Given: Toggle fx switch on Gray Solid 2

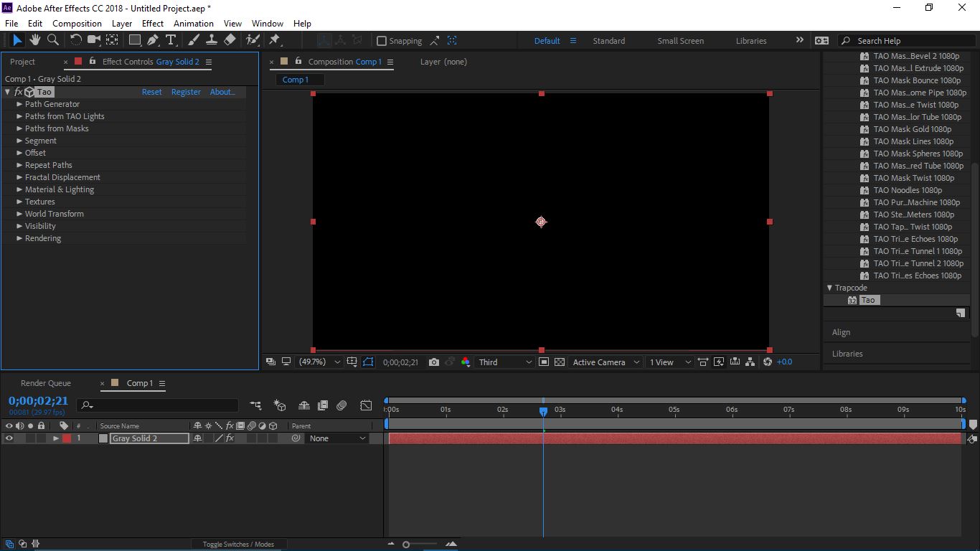Looking at the screenshot, I should pyautogui.click(x=230, y=438).
